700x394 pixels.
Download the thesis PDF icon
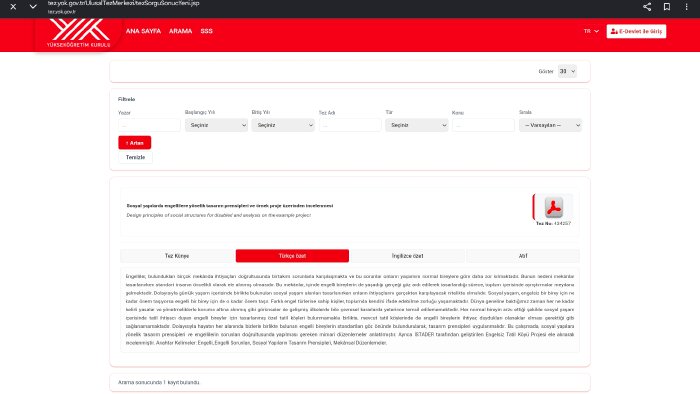pos(553,207)
